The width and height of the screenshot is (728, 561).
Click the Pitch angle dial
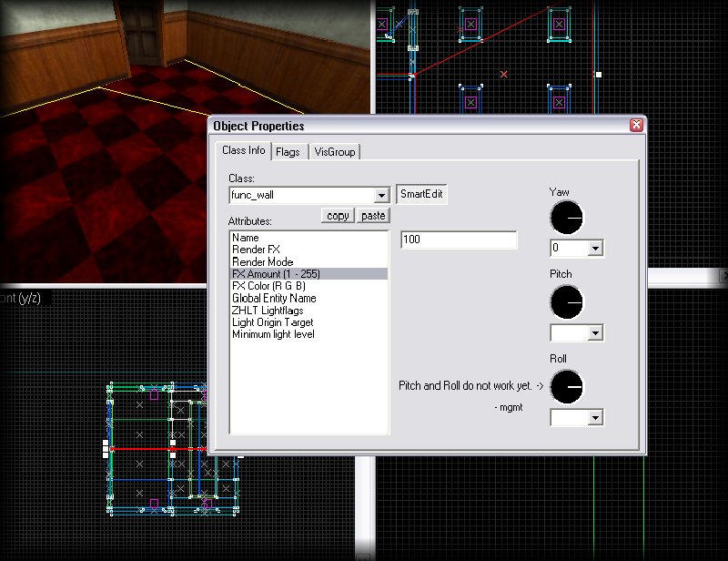pos(566,302)
